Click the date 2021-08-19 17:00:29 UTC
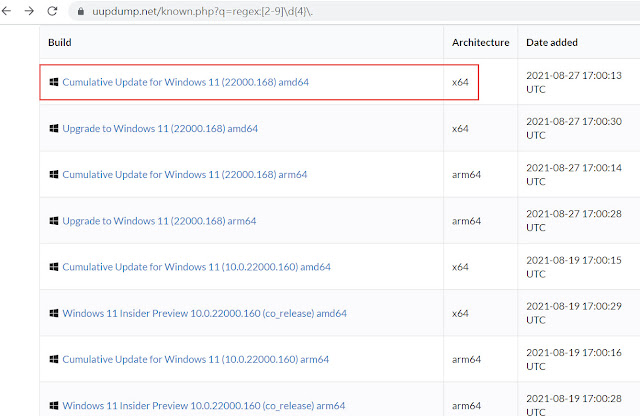The width and height of the screenshot is (640, 416). tap(574, 313)
